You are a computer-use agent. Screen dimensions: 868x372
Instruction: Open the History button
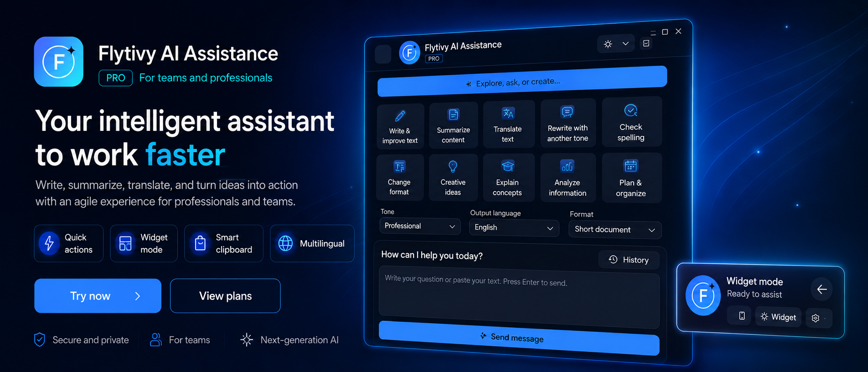pos(629,260)
